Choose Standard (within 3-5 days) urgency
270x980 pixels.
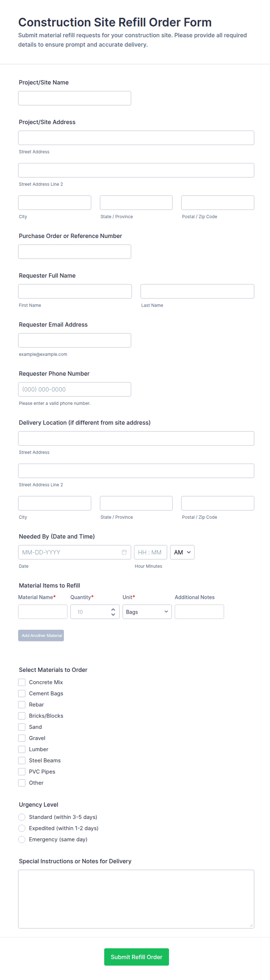[22, 817]
